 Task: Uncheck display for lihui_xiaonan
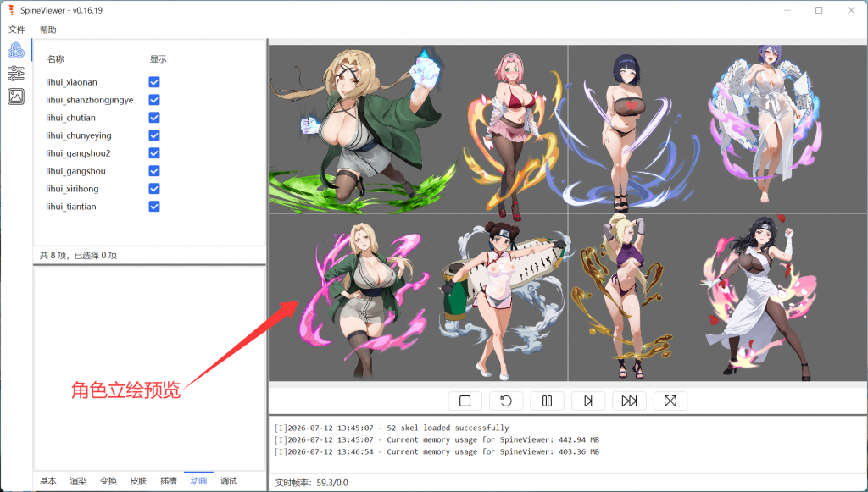[x=154, y=82]
